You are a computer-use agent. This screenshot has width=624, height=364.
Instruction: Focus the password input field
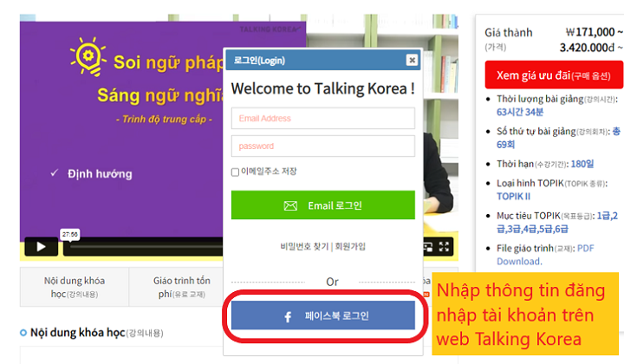[322, 146]
